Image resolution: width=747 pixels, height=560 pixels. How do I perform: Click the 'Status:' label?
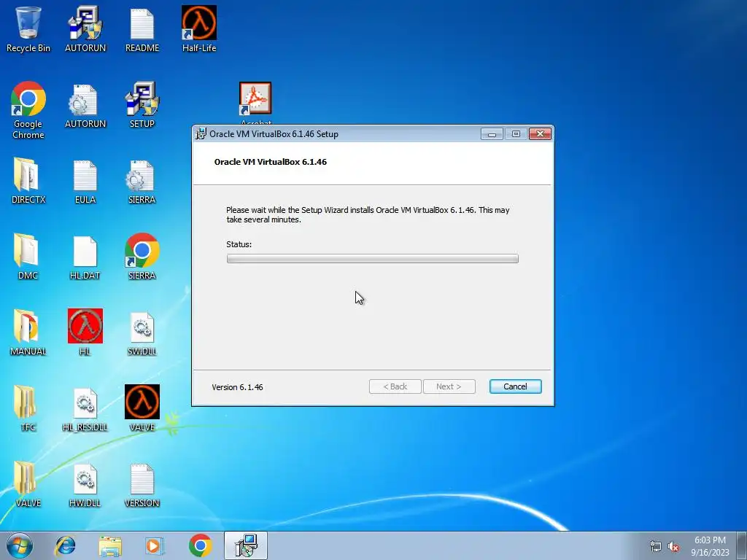239,244
